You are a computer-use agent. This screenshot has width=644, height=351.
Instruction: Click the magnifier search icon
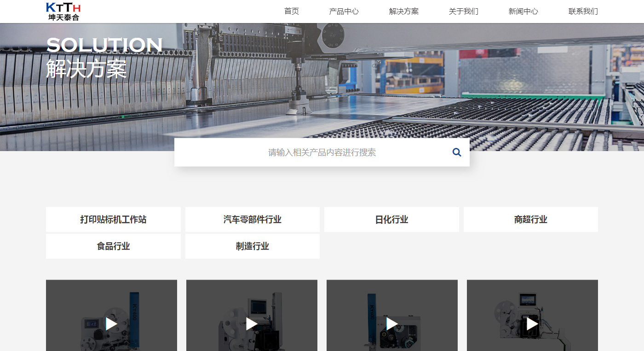pos(456,152)
